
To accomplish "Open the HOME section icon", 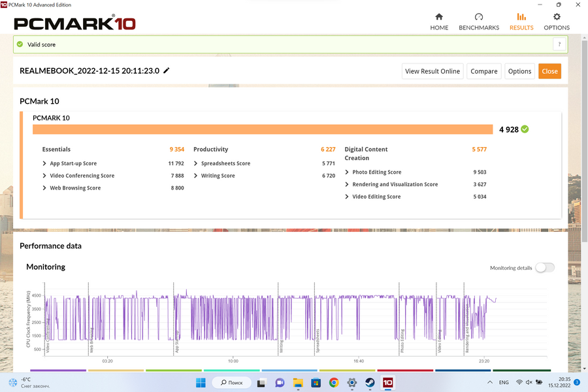I will 439,17.
